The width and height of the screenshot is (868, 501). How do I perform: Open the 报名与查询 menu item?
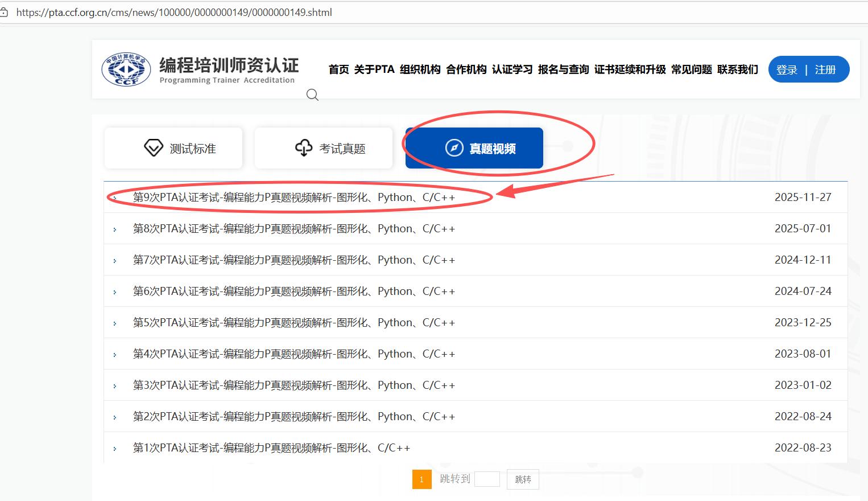click(563, 69)
